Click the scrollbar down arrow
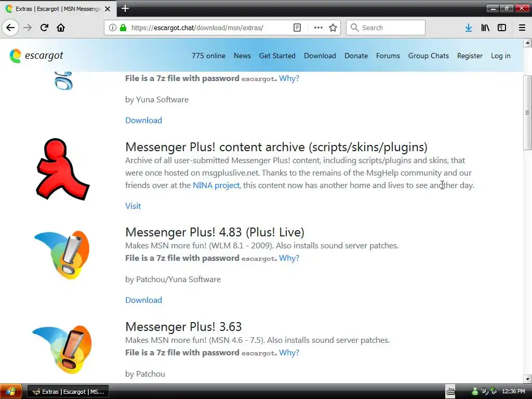 (527, 379)
